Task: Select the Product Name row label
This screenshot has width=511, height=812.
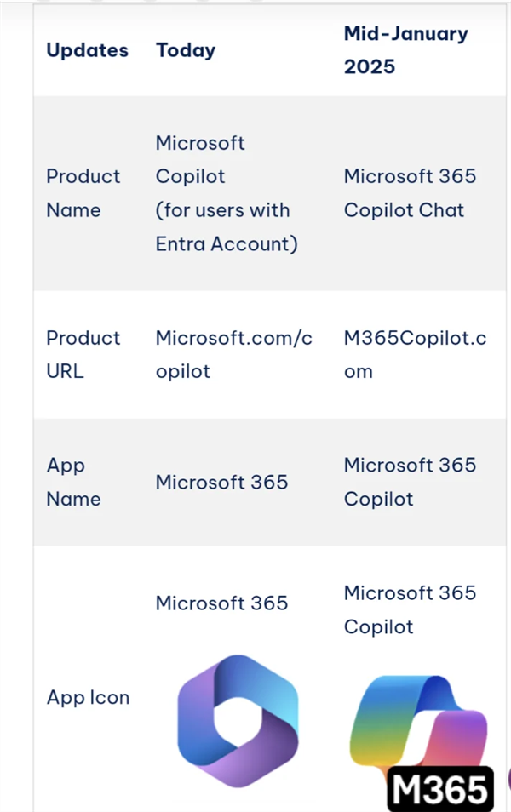Action: click(83, 193)
